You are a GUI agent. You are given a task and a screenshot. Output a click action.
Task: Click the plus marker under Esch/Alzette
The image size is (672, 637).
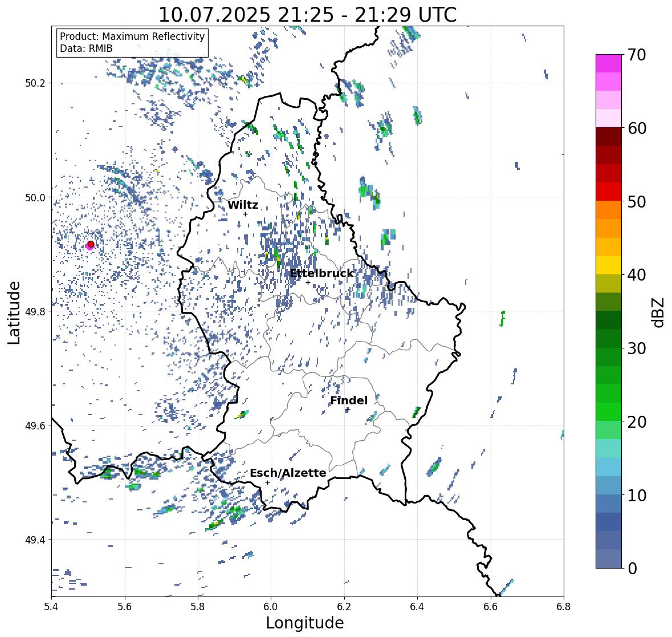tap(267, 482)
